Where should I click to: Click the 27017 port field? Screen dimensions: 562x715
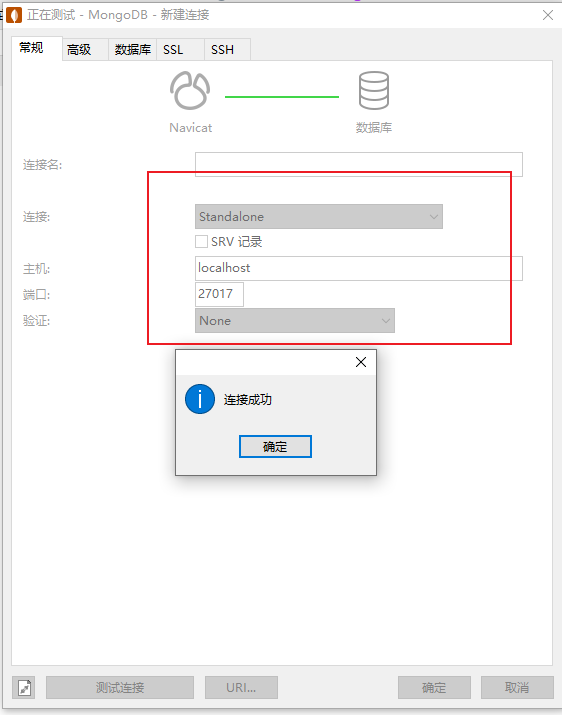click(x=219, y=294)
